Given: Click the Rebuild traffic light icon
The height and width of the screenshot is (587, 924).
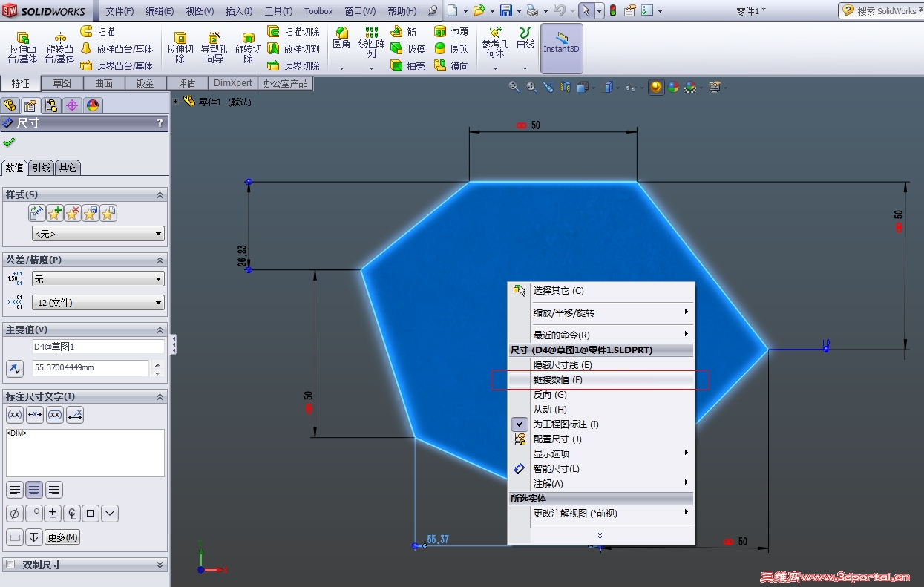Looking at the screenshot, I should coord(612,10).
